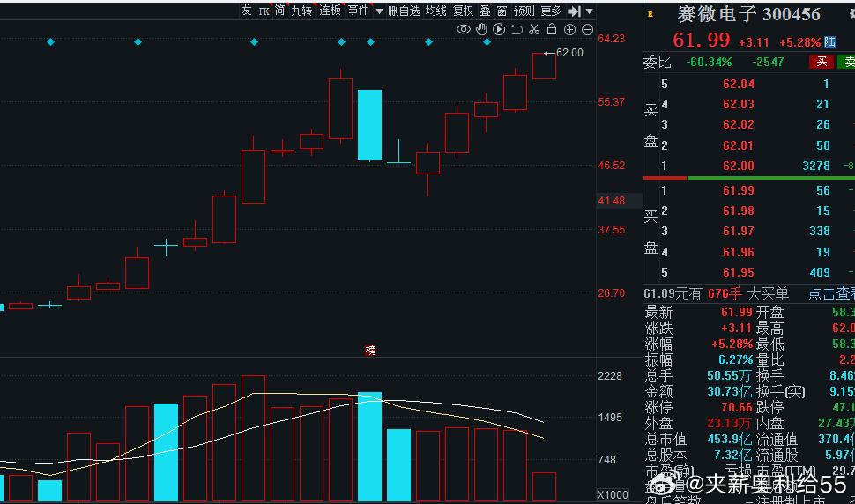
Task: Click sell level 5 price 62.04
Action: 739,84
